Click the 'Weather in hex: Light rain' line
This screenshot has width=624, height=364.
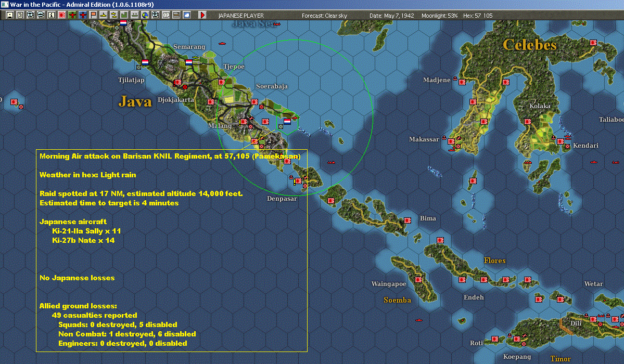pos(87,175)
